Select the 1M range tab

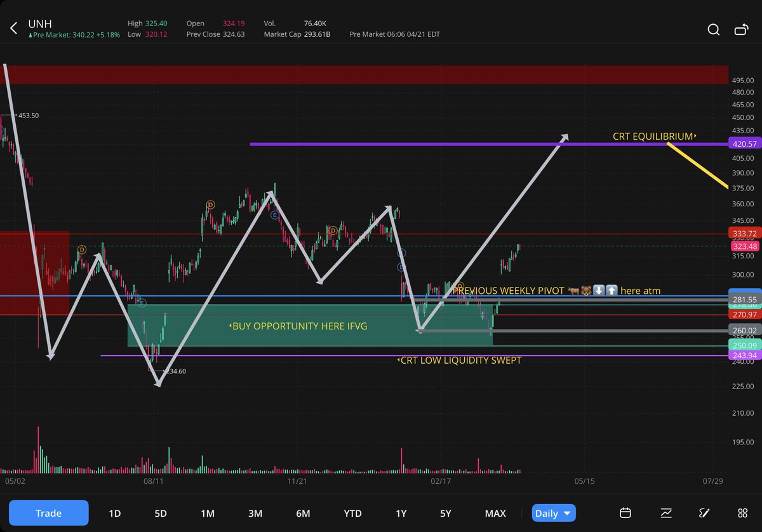point(208,513)
